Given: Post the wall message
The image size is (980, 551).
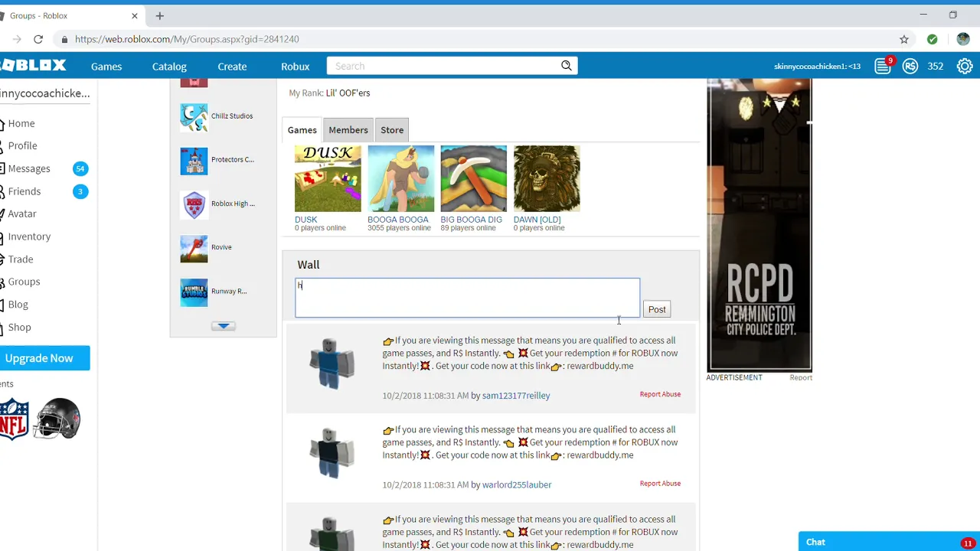Looking at the screenshot, I should (x=657, y=309).
